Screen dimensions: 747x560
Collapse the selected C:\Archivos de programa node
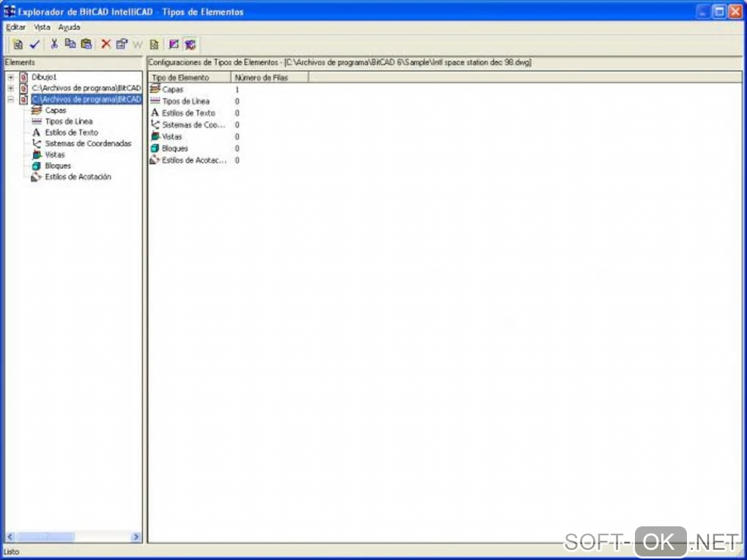point(10,100)
